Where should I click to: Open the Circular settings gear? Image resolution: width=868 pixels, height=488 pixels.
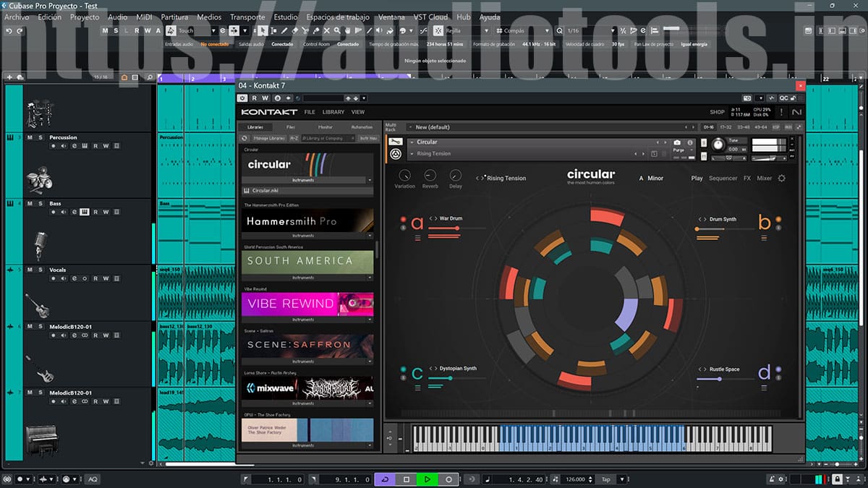tap(781, 178)
